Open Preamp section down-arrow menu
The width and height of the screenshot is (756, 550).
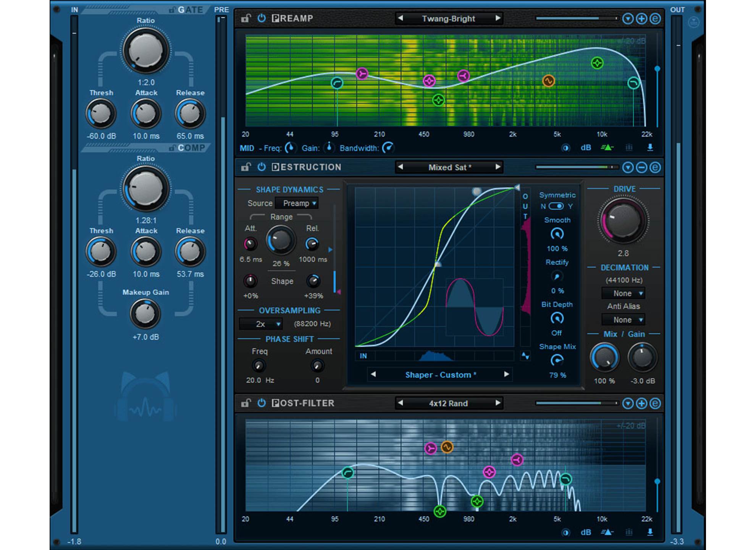(628, 18)
